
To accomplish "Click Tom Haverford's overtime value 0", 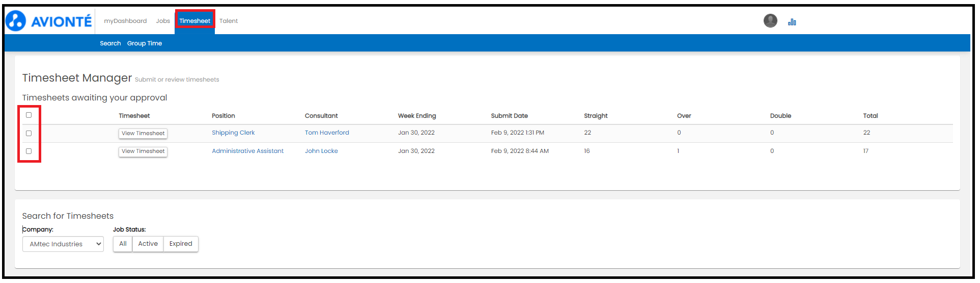I will (679, 133).
